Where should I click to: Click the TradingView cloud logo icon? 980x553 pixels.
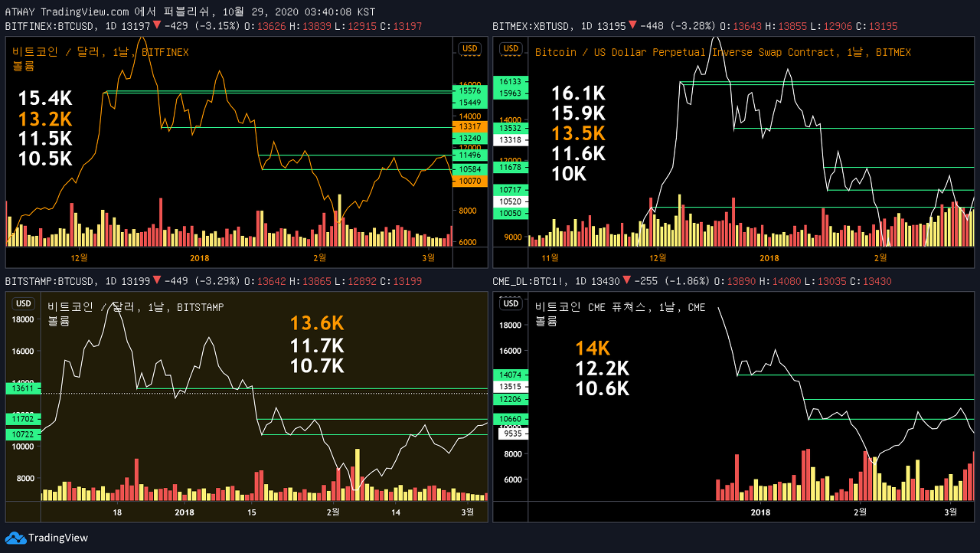click(x=15, y=538)
